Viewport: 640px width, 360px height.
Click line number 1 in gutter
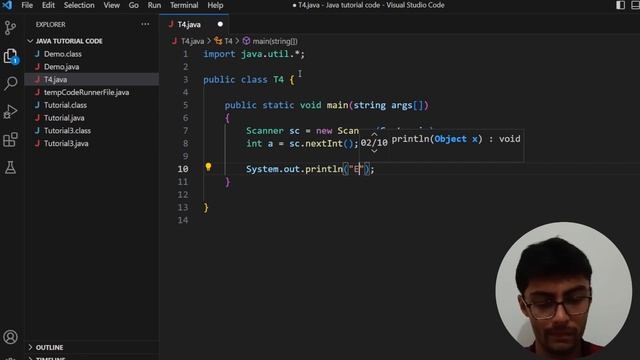pos(186,54)
